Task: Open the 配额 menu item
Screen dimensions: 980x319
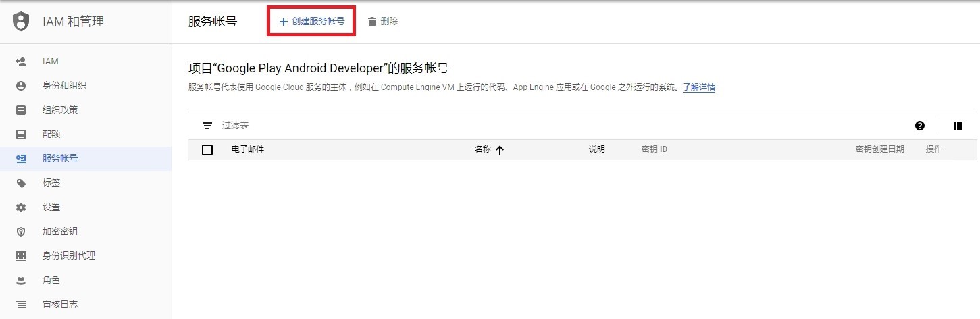Action: point(86,134)
